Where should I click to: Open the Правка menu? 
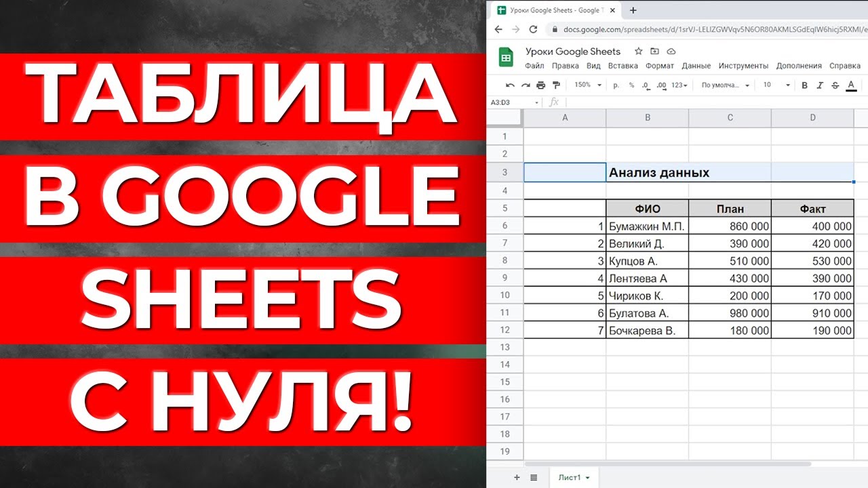point(566,66)
